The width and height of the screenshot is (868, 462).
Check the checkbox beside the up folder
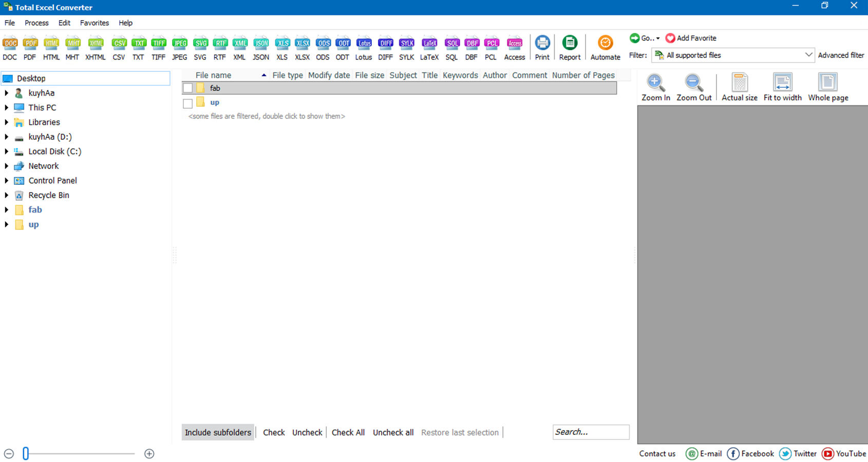click(187, 103)
